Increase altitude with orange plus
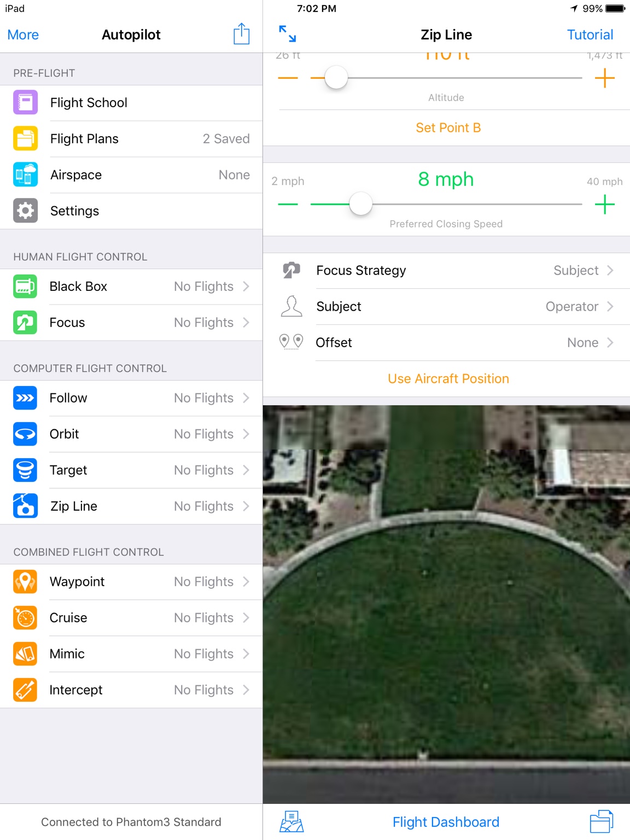Image resolution: width=630 pixels, height=840 pixels. click(605, 78)
